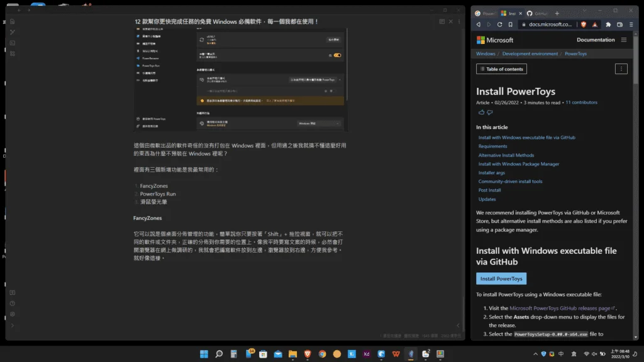Jump to Community-driven install tools
The height and width of the screenshot is (362, 644).
pyautogui.click(x=510, y=182)
